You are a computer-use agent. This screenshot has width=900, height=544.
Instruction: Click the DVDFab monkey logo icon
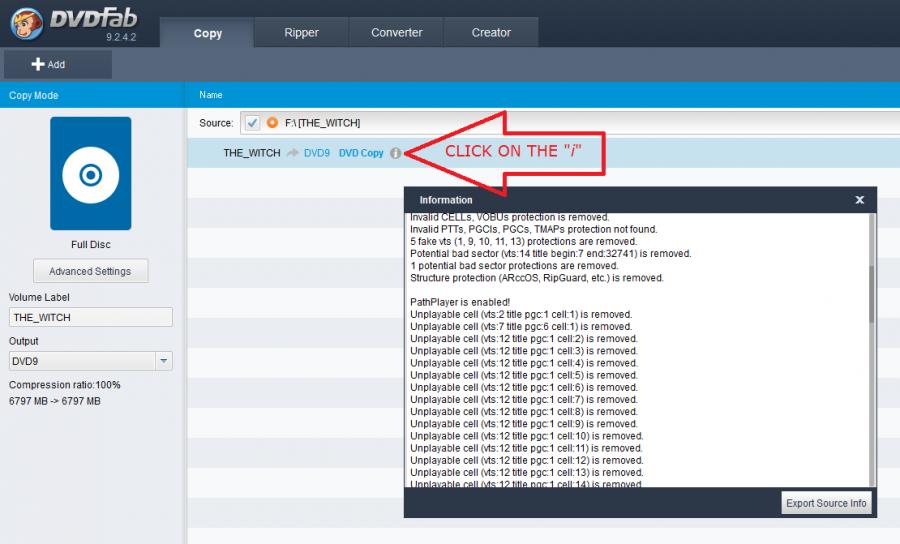[26, 23]
